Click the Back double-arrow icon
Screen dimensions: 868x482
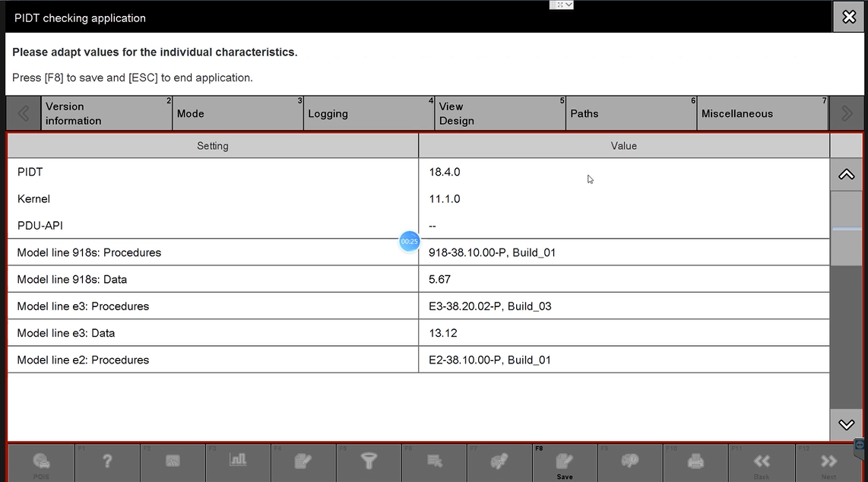761,462
